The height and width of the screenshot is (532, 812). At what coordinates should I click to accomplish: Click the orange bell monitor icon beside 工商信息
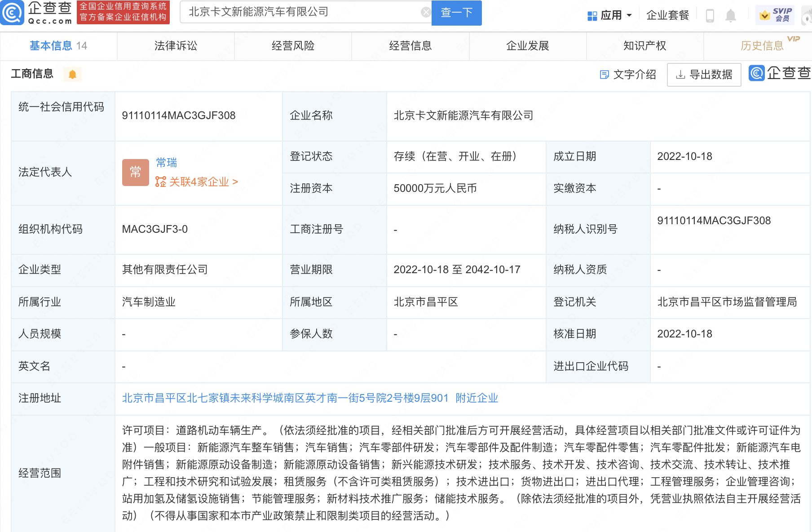[72, 74]
